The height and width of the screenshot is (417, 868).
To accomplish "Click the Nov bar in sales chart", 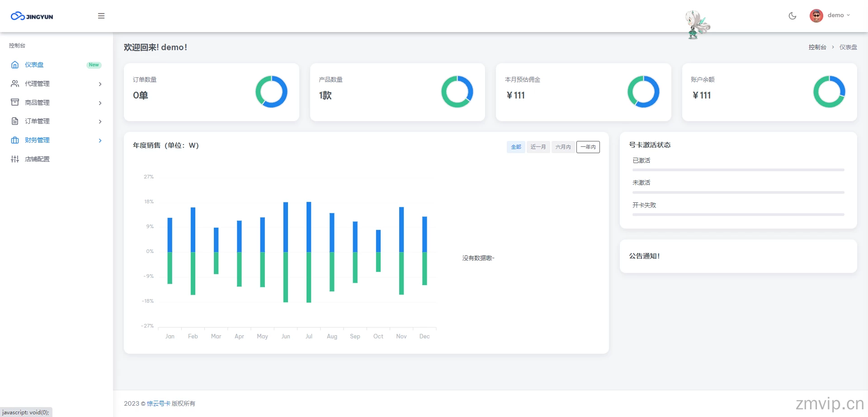I will point(401,251).
